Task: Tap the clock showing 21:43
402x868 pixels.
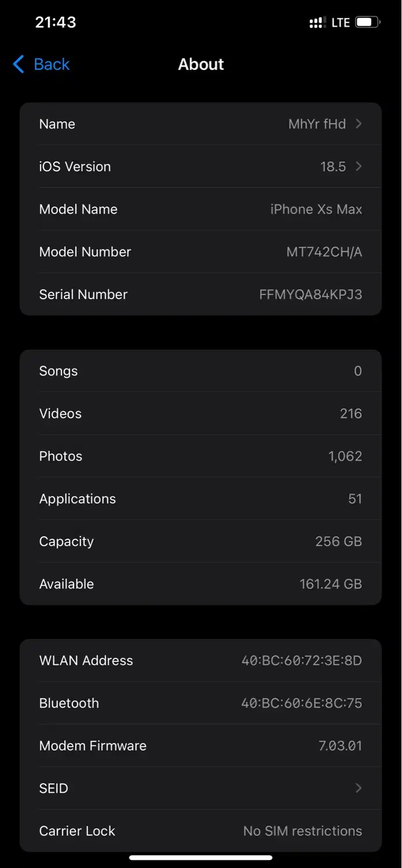Action: pos(56,23)
